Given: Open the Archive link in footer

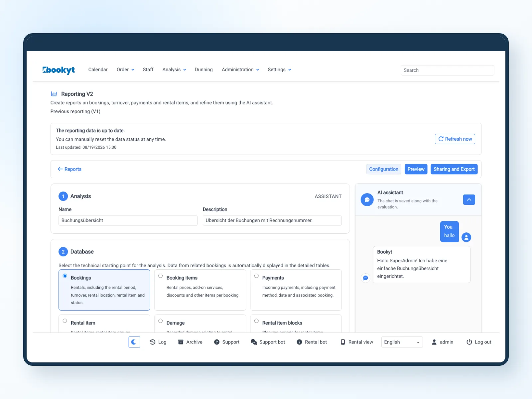Looking at the screenshot, I should coord(190,342).
